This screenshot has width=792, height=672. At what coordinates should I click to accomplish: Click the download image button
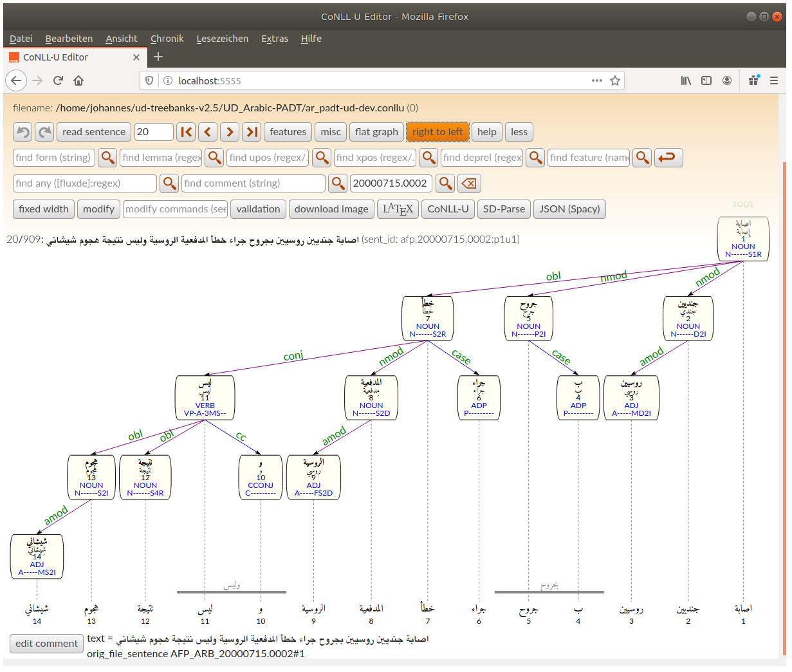pos(331,209)
